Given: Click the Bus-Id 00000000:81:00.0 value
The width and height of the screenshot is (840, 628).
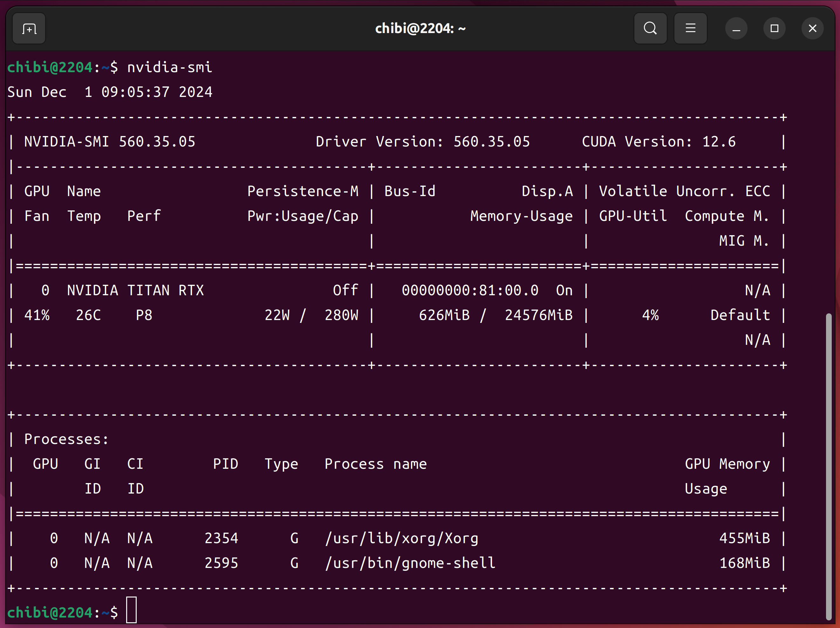Looking at the screenshot, I should point(470,290).
